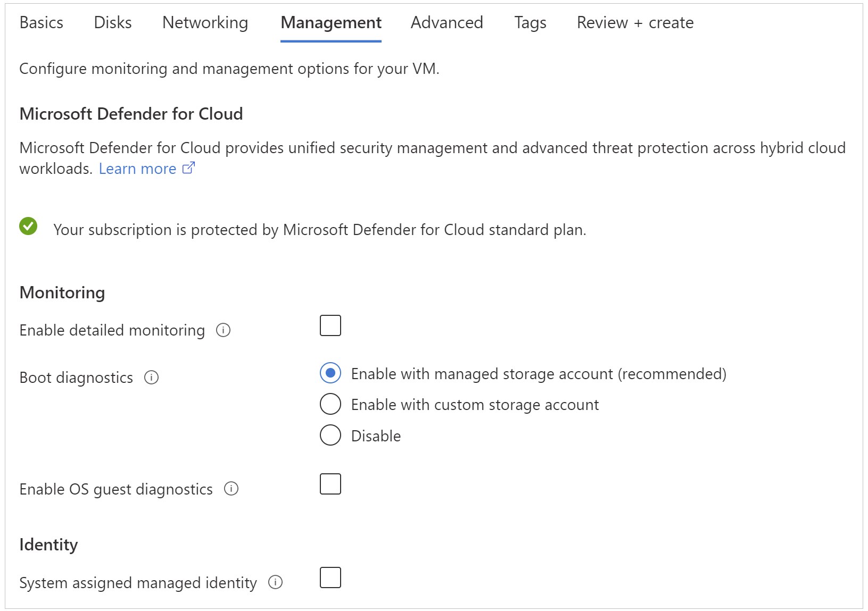Open the Boot diagnostics info tooltip

click(152, 378)
